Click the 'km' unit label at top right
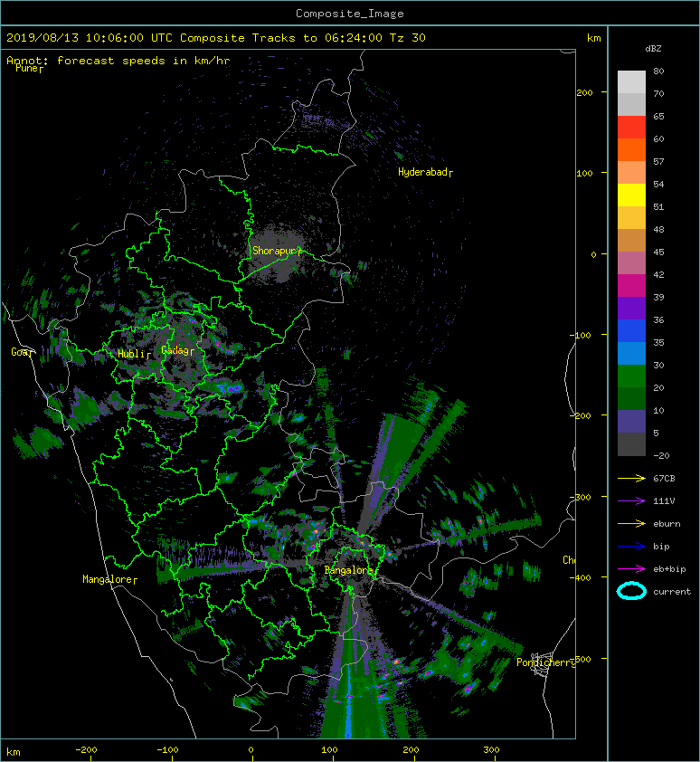Screen dimensions: 700x762 593,38
